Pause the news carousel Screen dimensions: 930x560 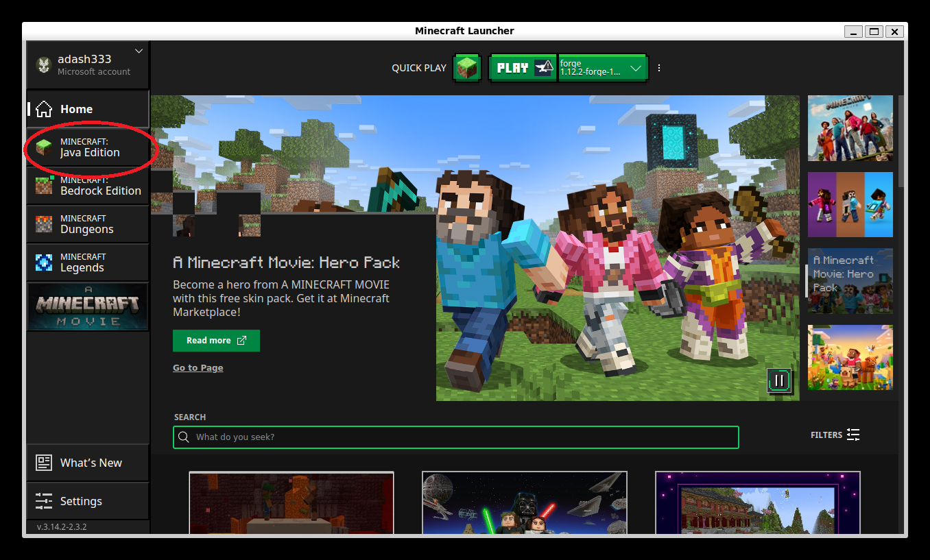pyautogui.click(x=779, y=380)
